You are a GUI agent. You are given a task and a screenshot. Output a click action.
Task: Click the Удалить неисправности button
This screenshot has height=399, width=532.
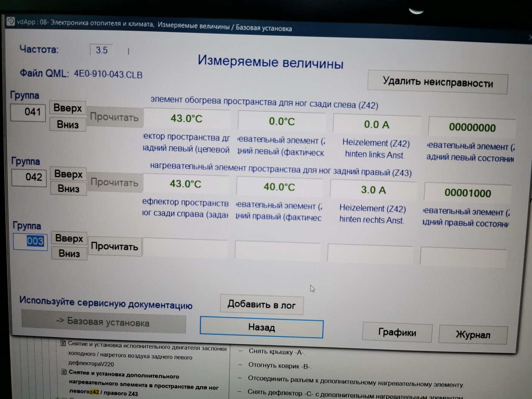tap(437, 82)
